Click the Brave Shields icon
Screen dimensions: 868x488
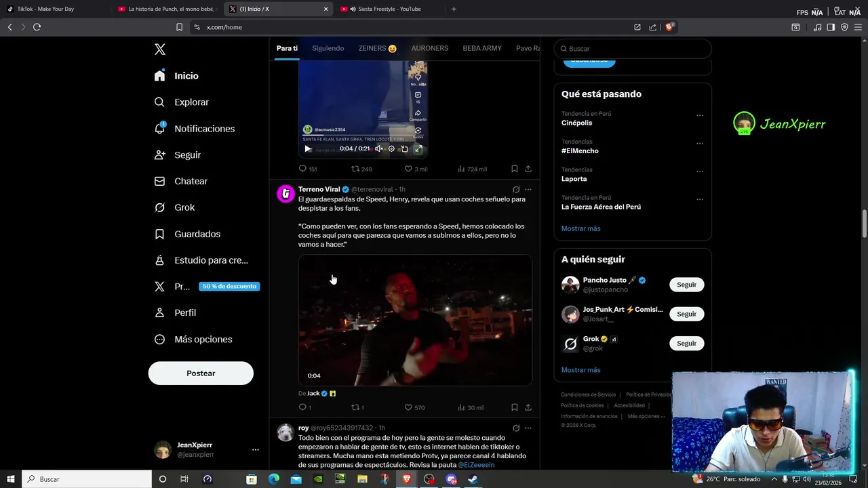(670, 27)
